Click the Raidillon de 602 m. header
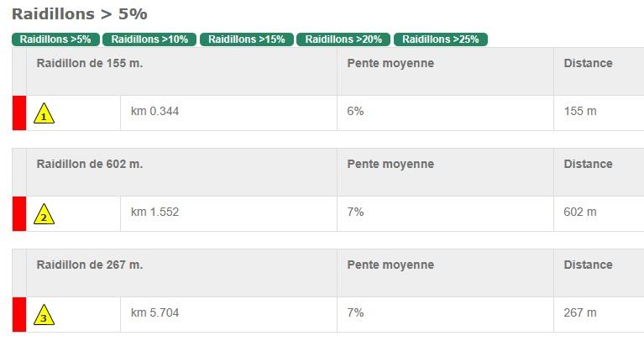Viewport: 644px width, 341px height. [90, 164]
